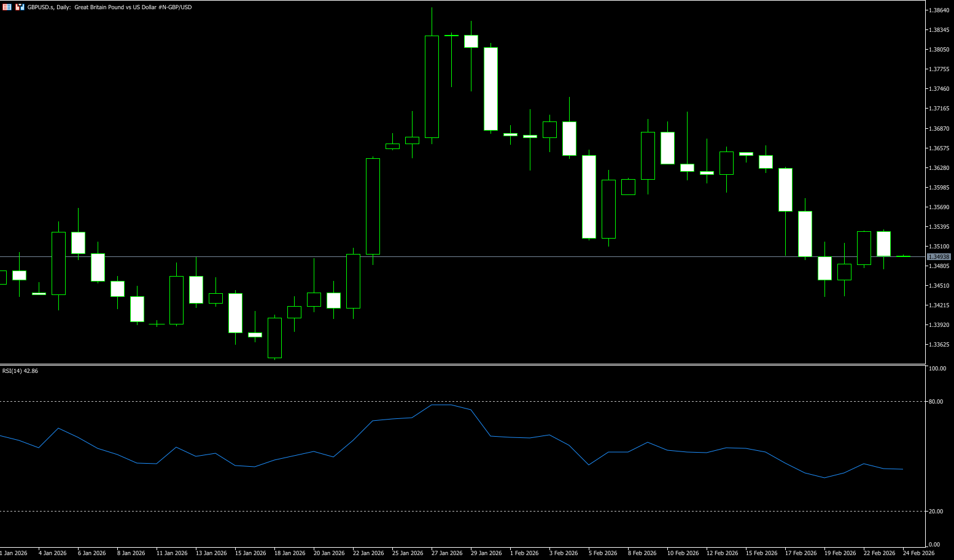Click the tall bullish candle above 27 Jan 2026
This screenshot has height=560, width=954.
[432, 86]
